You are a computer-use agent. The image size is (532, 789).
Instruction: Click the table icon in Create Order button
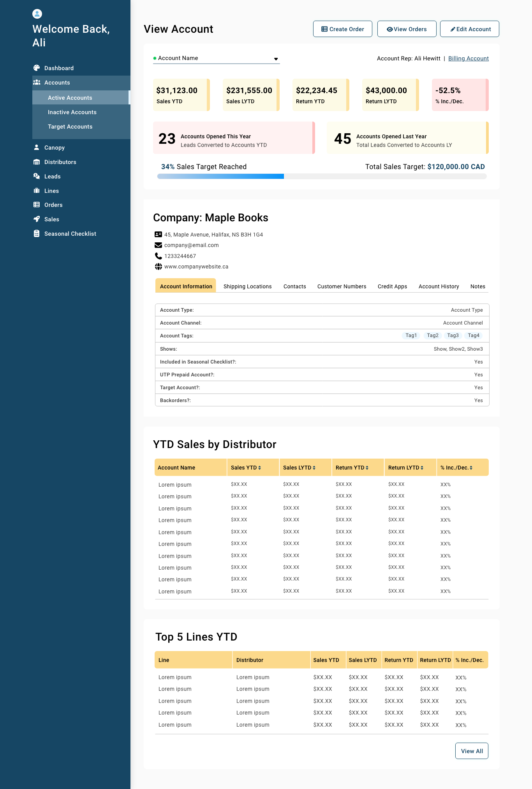(x=324, y=29)
